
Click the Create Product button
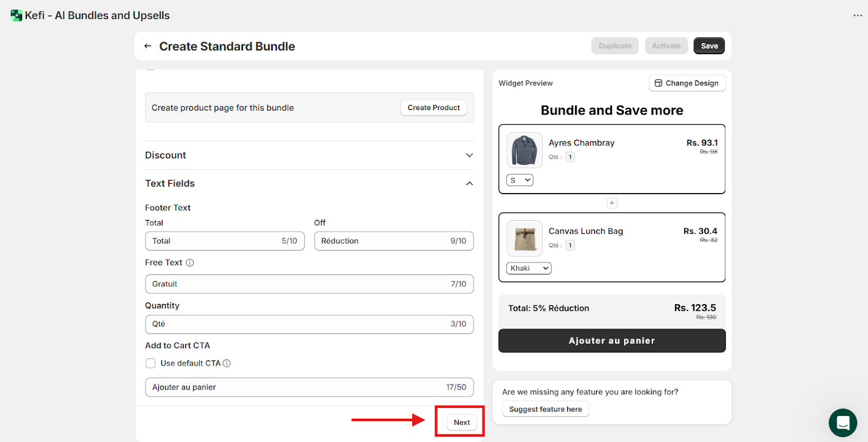433,108
